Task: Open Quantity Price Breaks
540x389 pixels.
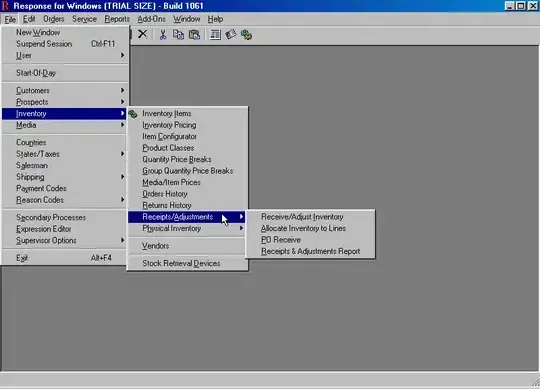Action: 187,159
